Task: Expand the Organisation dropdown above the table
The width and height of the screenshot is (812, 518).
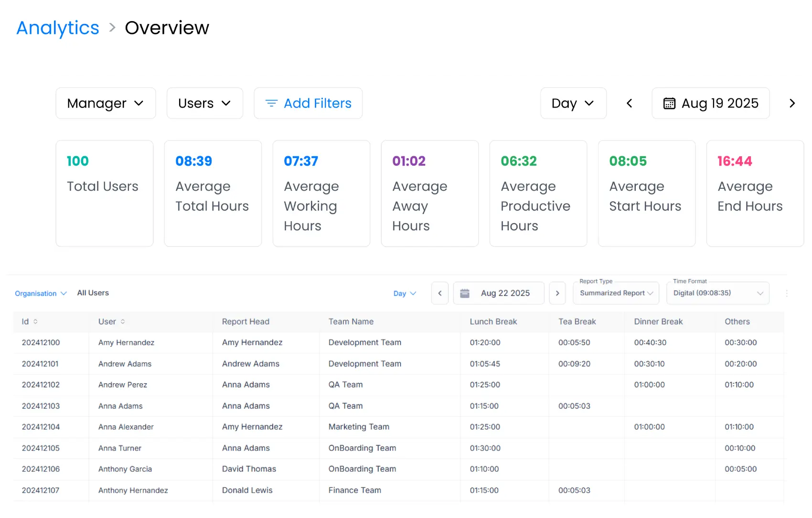Action: point(41,293)
